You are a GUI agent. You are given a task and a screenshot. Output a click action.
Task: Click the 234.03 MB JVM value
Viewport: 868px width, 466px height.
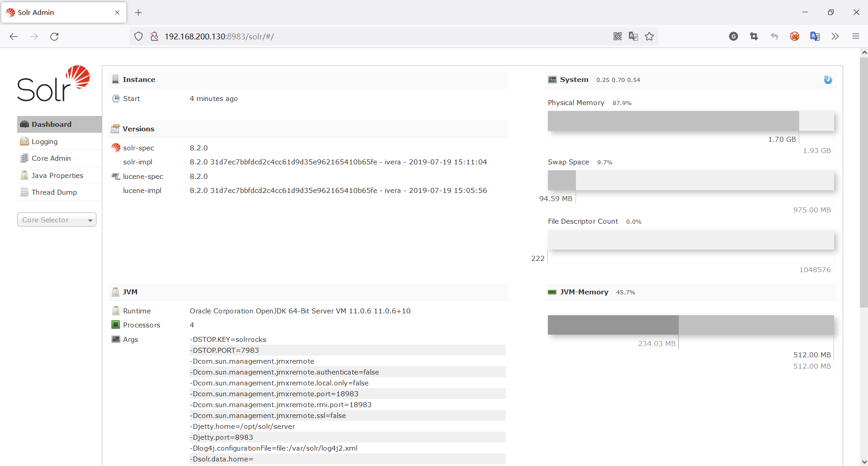point(657,343)
